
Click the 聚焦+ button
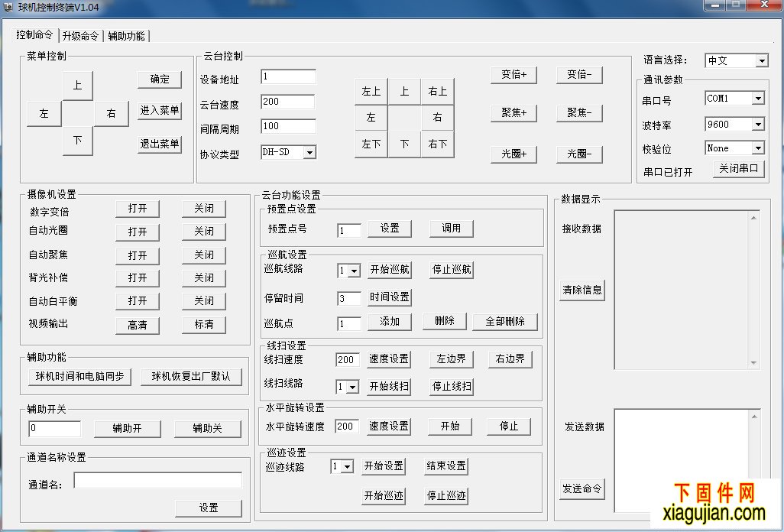tap(514, 113)
